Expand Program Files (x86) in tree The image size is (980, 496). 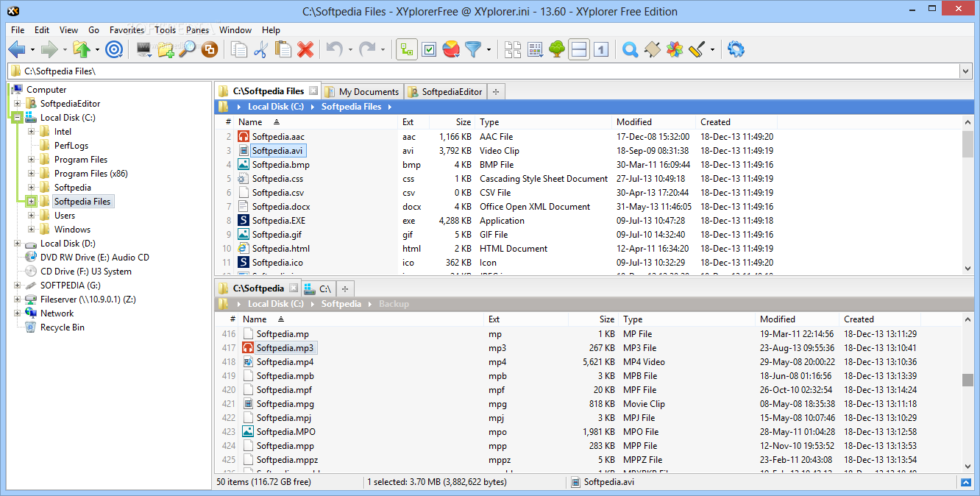click(x=31, y=174)
